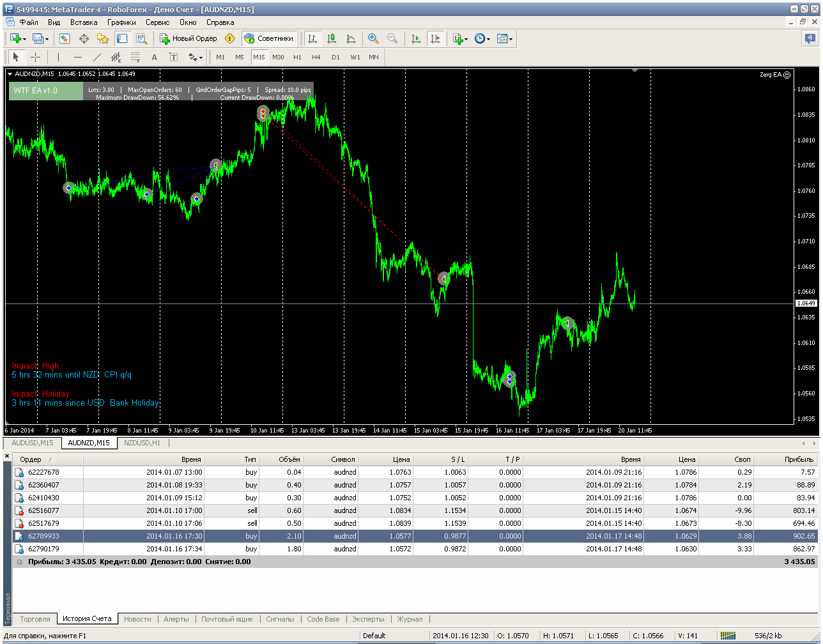Toggle chart shift icon
This screenshot has width=823, height=644.
pos(435,38)
